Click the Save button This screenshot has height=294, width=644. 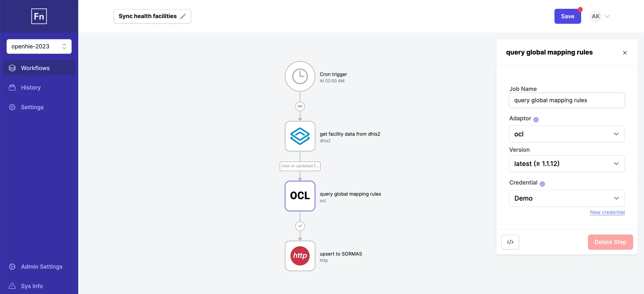click(568, 16)
